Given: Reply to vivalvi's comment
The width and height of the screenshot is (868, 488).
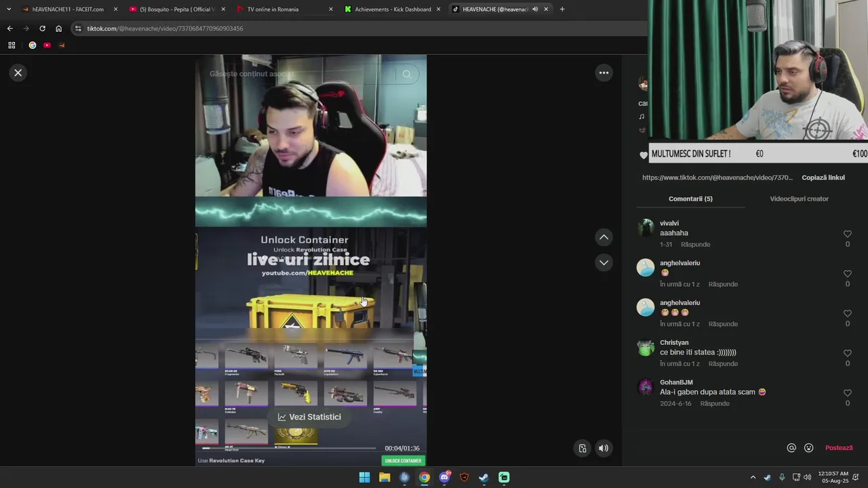Looking at the screenshot, I should [x=695, y=244].
